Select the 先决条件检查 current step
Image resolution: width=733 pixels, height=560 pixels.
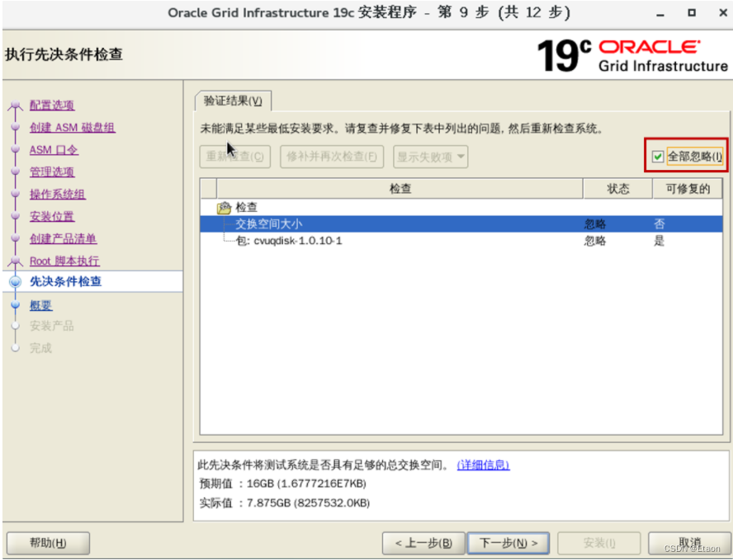(x=65, y=281)
